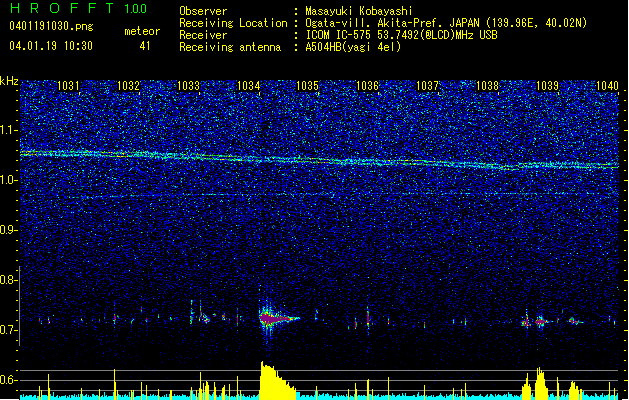Click the kHz axis unit label
This screenshot has height=400, width=629.
(x=9, y=81)
